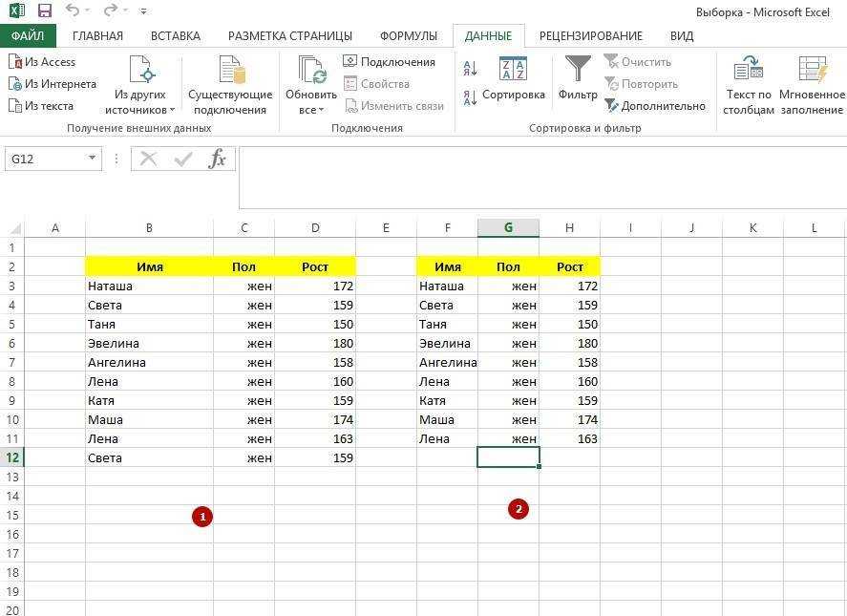847x616 pixels.
Task: Open the РЕЦЕНЗИРОВАНИЕ tab
Action: tap(591, 35)
